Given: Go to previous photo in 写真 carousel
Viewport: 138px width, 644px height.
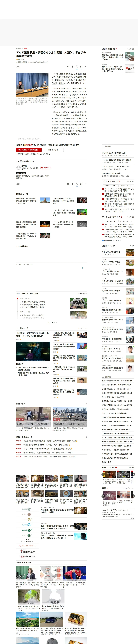Looking at the screenshot, I should pyautogui.click(x=103, y=496).
